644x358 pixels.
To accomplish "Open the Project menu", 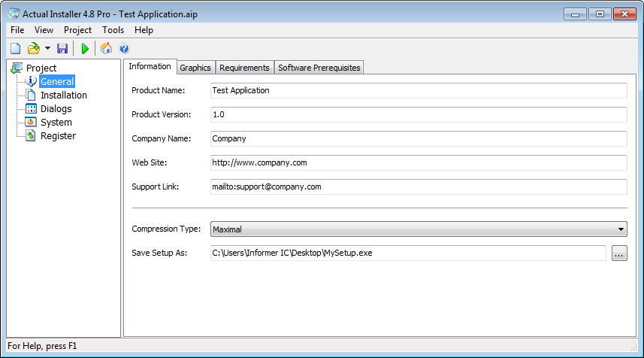I will click(77, 30).
